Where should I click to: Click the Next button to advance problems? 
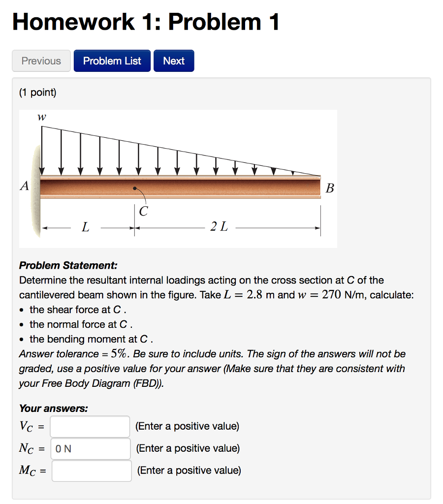tap(173, 61)
